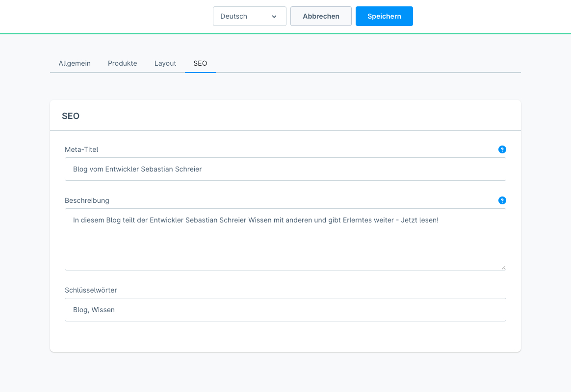Open the Deutsch language dropdown
The image size is (571, 392).
click(x=249, y=16)
